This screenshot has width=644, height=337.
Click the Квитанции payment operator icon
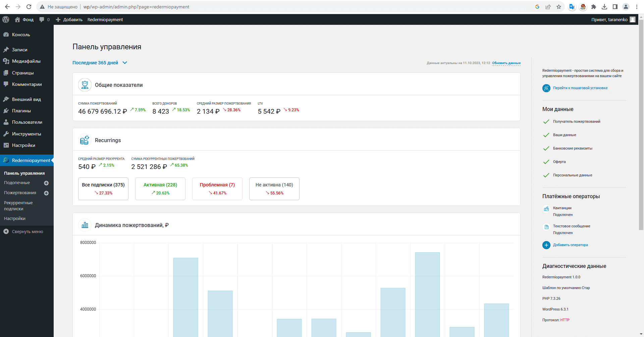(x=546, y=209)
